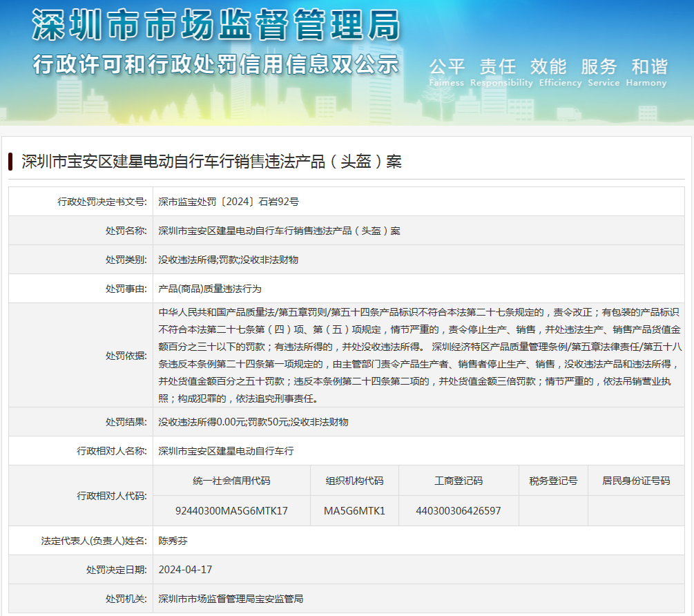Screen dimensions: 694x616
Task: Click the legal basis paragraph starting 中华人民共和国产品质量法
Action: [420, 356]
